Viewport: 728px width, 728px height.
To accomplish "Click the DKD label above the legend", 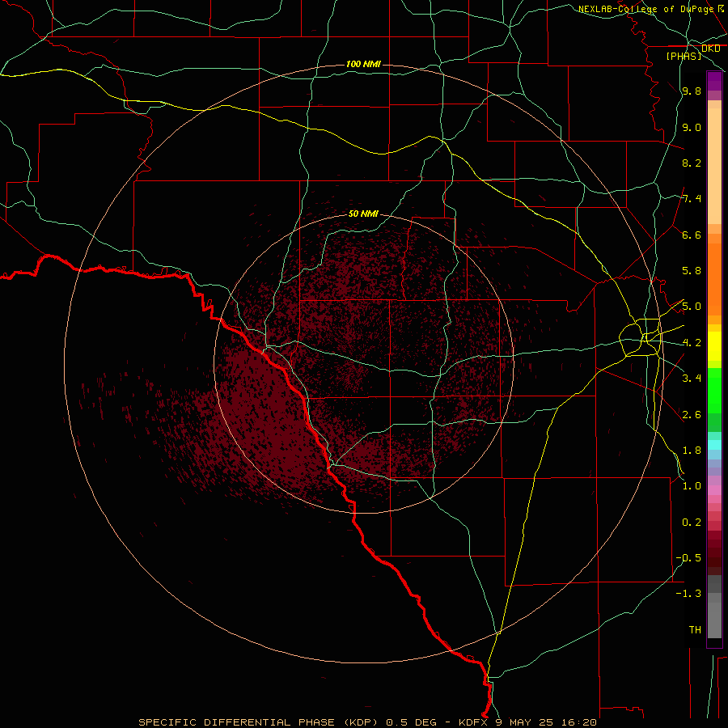I will pos(710,49).
